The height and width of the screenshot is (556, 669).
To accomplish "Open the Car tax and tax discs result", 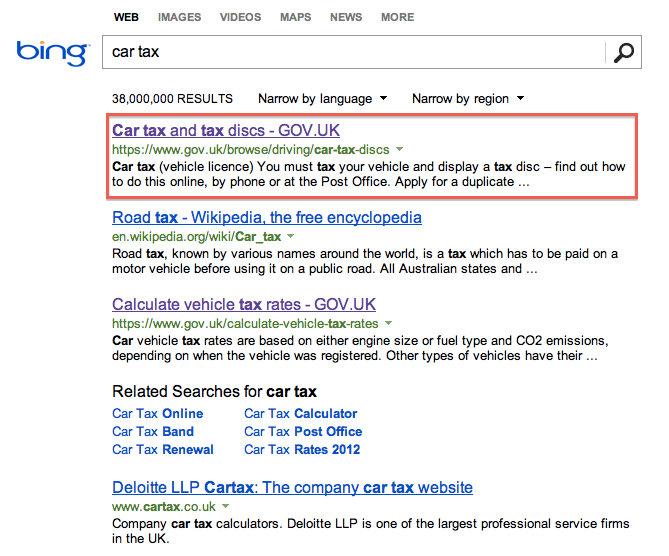I will click(226, 130).
